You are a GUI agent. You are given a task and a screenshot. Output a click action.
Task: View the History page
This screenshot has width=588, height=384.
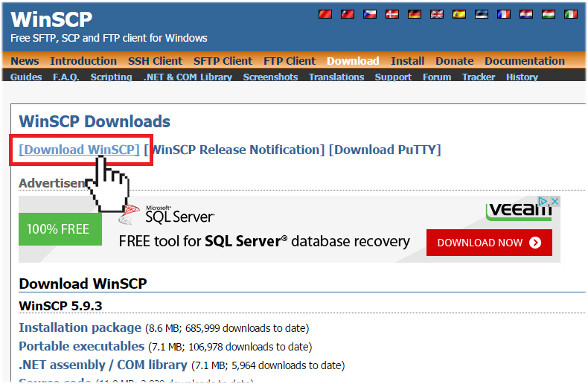pyautogui.click(x=522, y=77)
